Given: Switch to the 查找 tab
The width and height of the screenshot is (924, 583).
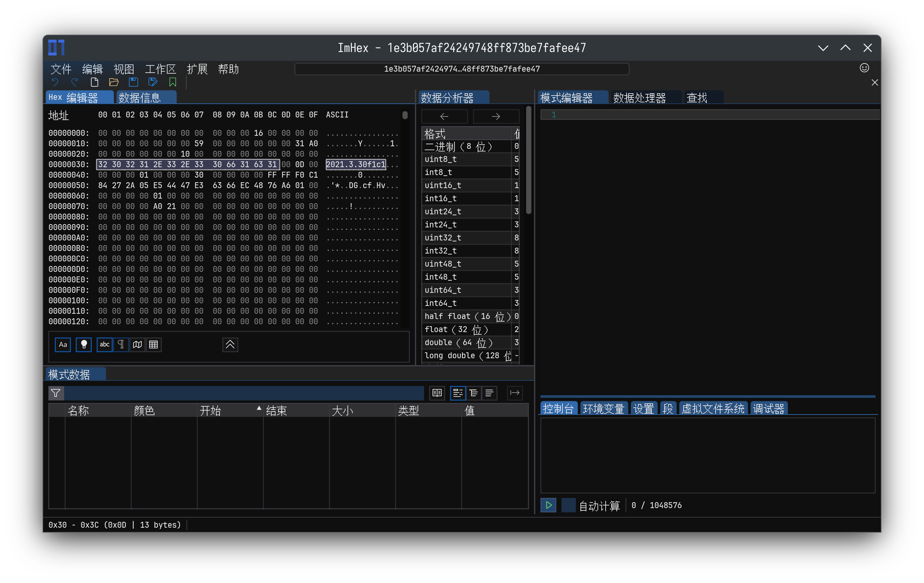Looking at the screenshot, I should [703, 97].
